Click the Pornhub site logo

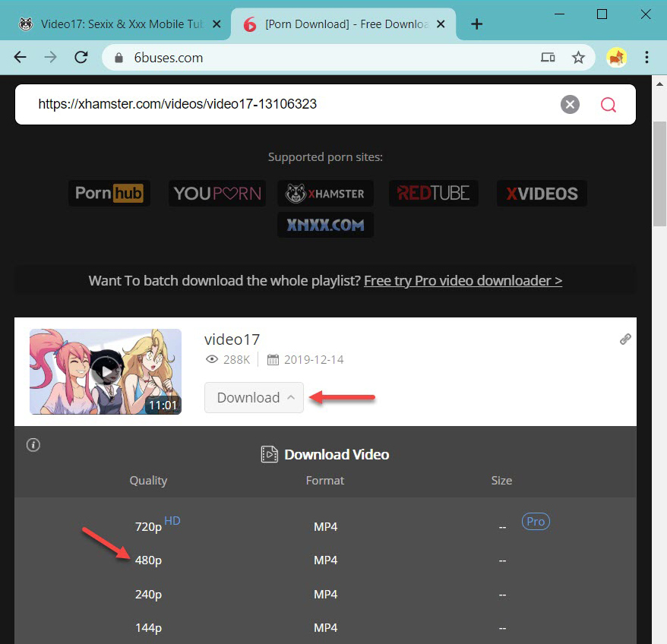tap(109, 193)
